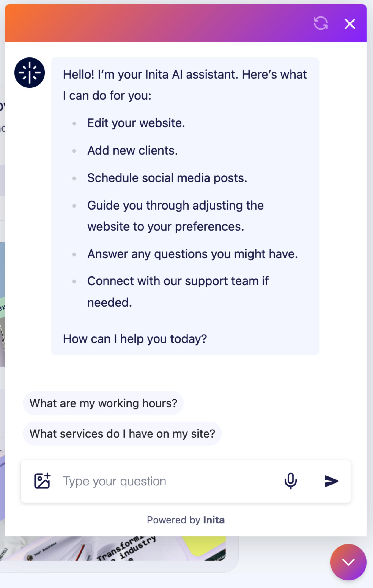The height and width of the screenshot is (588, 373).
Task: Collapse chat with round chevron button
Action: pos(348,562)
